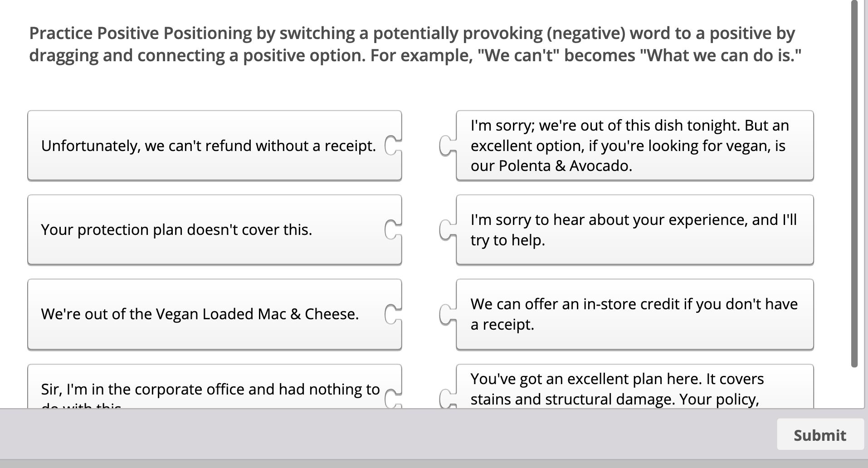Click the puzzle notch on the Vegan Mac & Cheese card

click(393, 314)
